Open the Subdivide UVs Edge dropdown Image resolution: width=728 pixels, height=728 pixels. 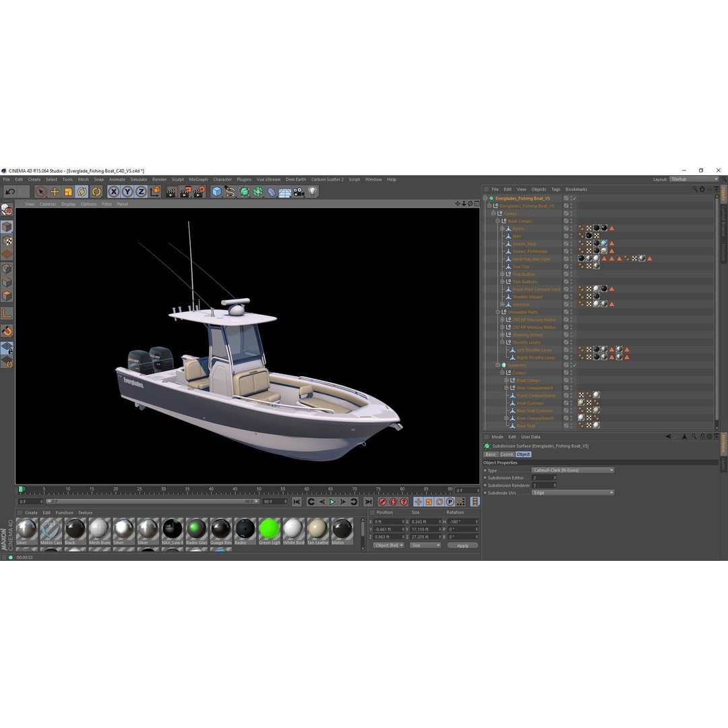[573, 493]
